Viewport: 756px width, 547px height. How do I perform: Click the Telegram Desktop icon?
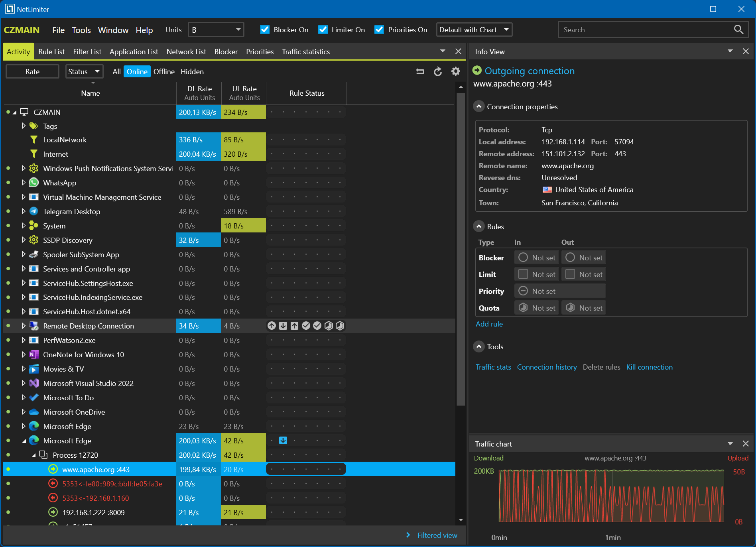(x=34, y=211)
